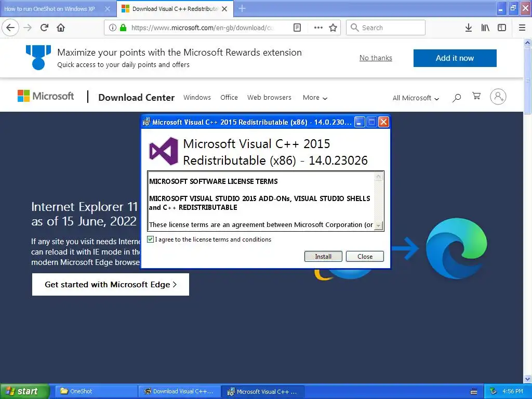Uncheck I agree to license terms
532x399 pixels.
point(150,239)
